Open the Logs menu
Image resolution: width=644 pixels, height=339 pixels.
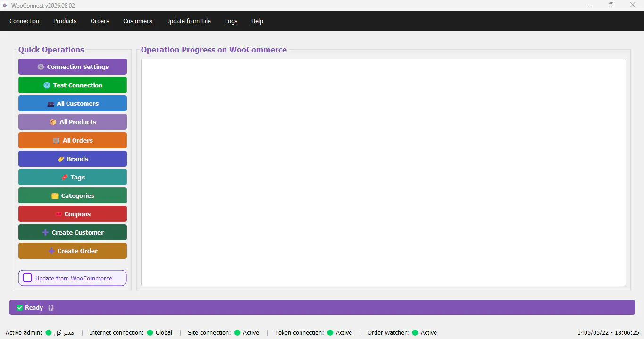tap(231, 21)
